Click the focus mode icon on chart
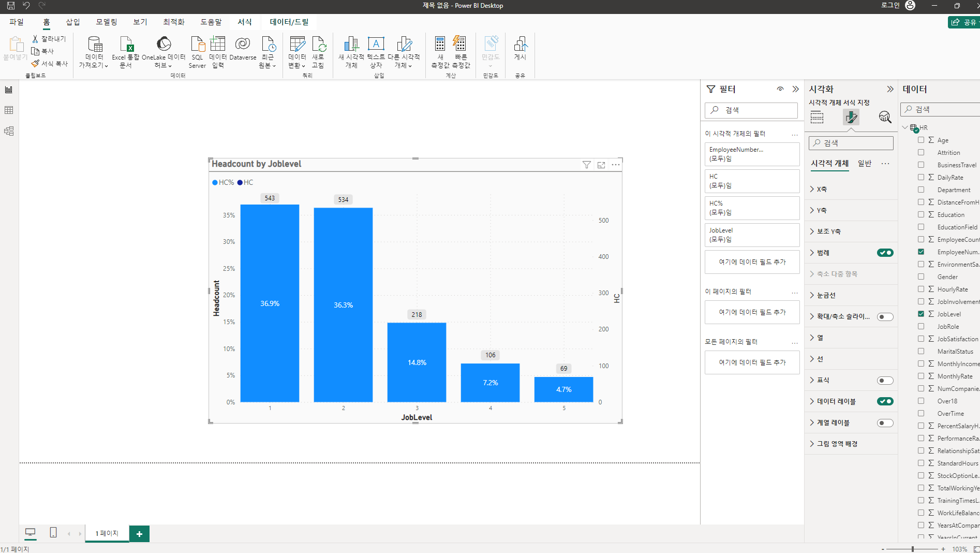 [601, 165]
